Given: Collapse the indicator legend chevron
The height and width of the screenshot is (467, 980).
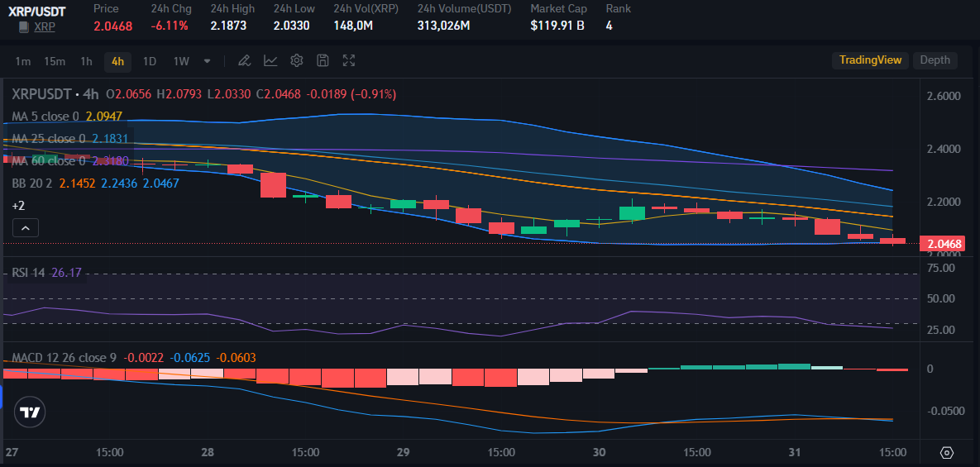Looking at the screenshot, I should coord(26,228).
